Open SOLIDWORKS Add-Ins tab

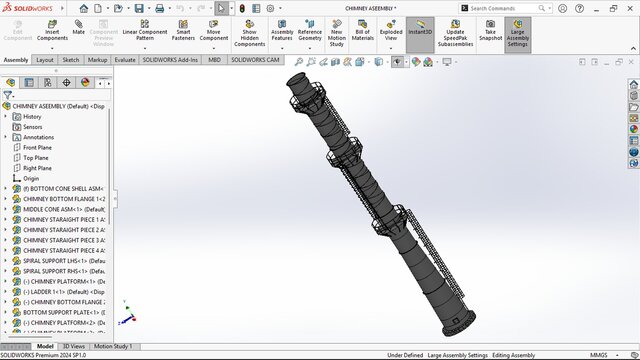[x=170, y=60]
